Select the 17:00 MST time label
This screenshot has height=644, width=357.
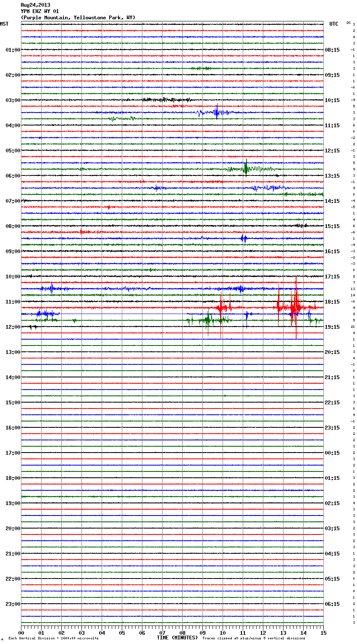(13, 453)
